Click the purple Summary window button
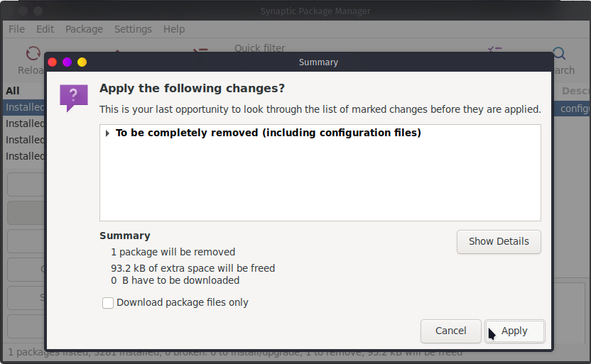 coord(67,62)
